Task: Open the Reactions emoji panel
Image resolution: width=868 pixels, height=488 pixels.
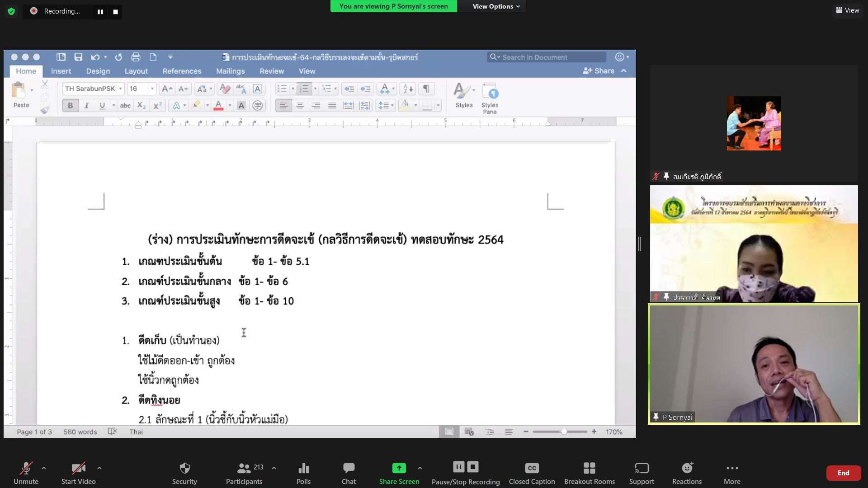Action: tap(687, 473)
